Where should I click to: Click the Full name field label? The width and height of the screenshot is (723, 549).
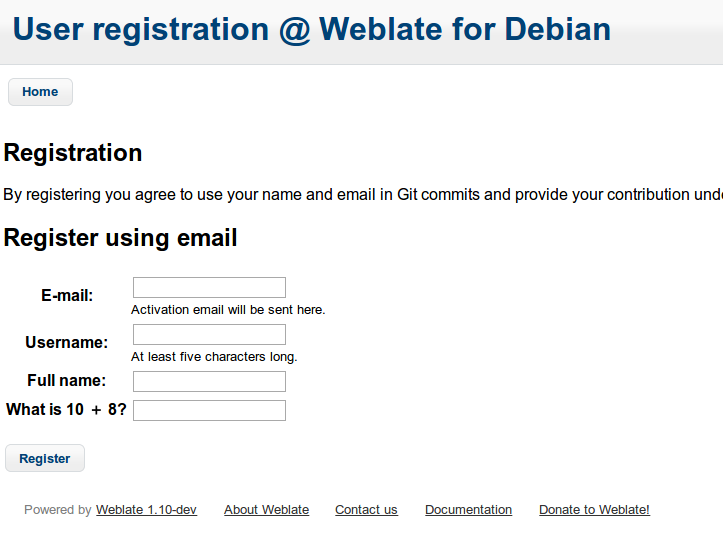pos(67,381)
